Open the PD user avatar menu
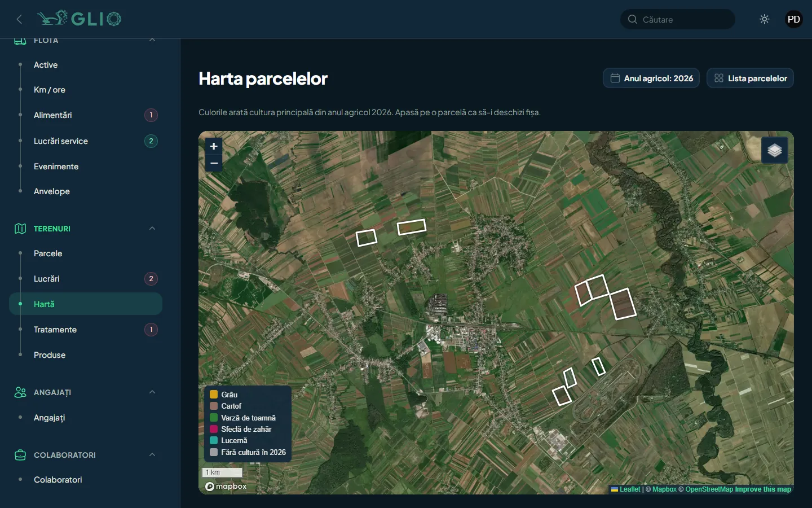Viewport: 812px width, 508px height. [794, 19]
